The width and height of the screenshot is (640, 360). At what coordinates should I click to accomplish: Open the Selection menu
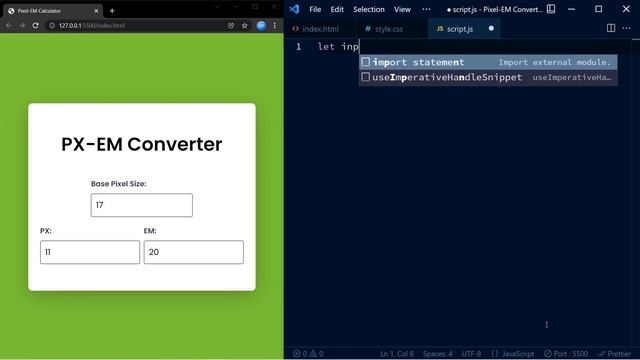tap(369, 9)
